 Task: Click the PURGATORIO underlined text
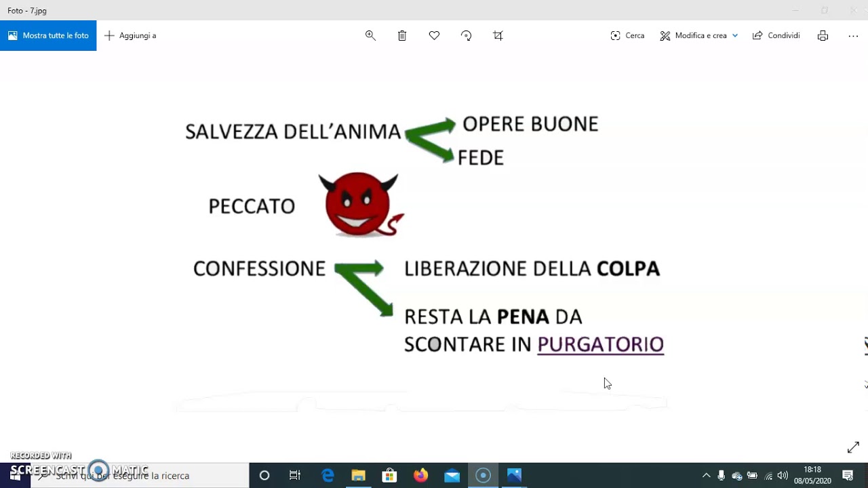click(x=600, y=344)
